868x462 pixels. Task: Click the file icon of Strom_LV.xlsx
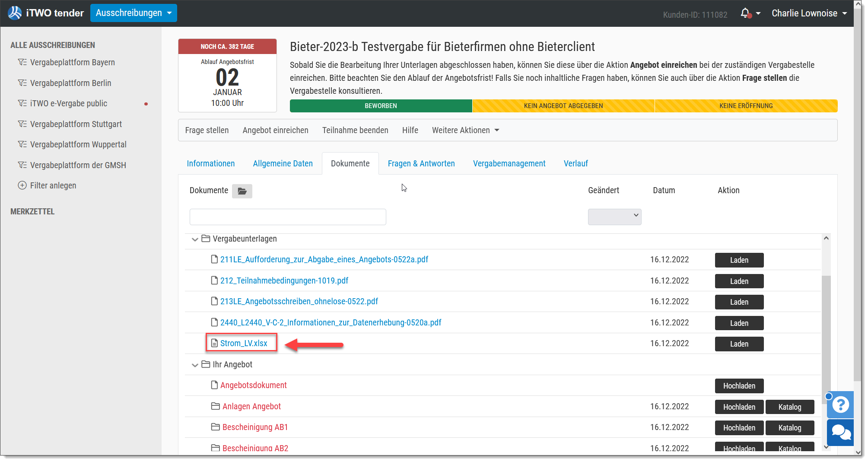coord(214,343)
